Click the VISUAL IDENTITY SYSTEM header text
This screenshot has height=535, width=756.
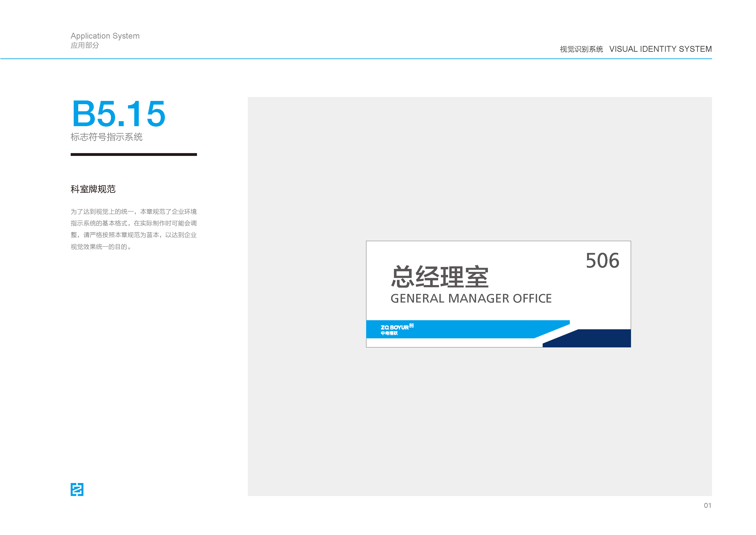(x=660, y=49)
